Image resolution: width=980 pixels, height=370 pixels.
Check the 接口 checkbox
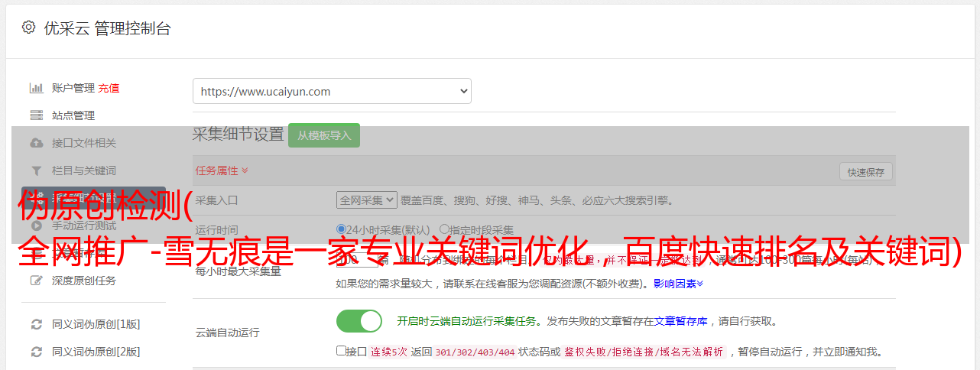341,351
